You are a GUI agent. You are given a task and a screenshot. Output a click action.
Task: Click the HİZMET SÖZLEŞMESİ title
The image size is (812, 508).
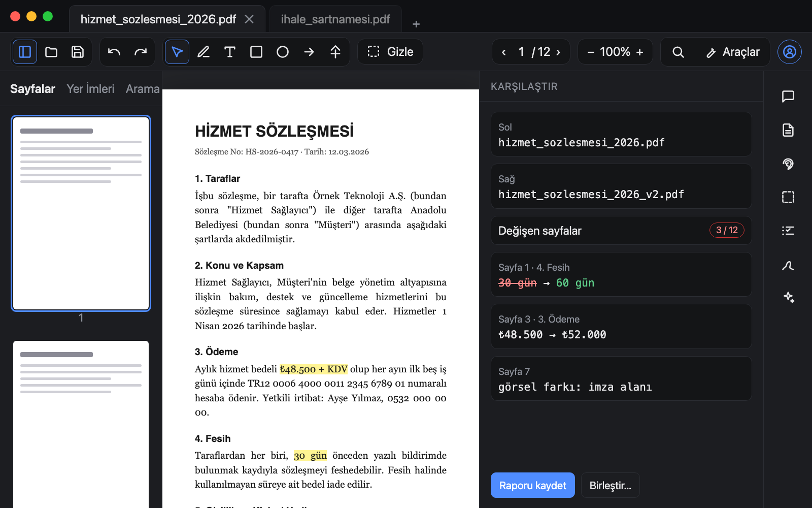274,131
